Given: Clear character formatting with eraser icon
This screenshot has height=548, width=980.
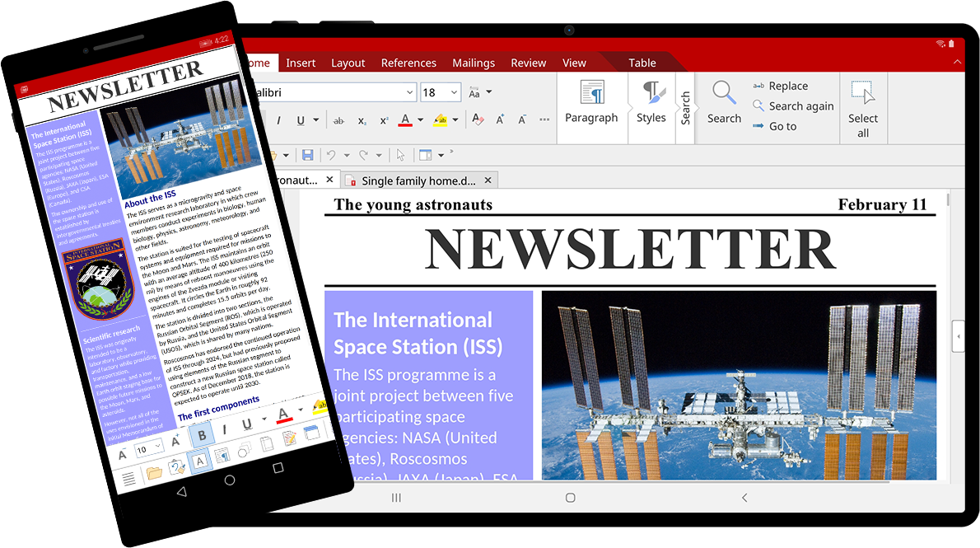Looking at the screenshot, I should (478, 119).
